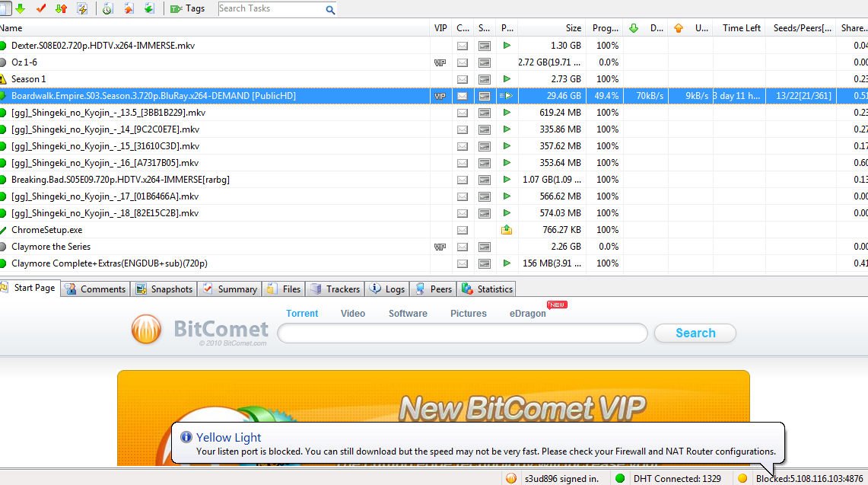Click the yellow listen port status light
This screenshot has width=868, height=485.
pyautogui.click(x=742, y=478)
